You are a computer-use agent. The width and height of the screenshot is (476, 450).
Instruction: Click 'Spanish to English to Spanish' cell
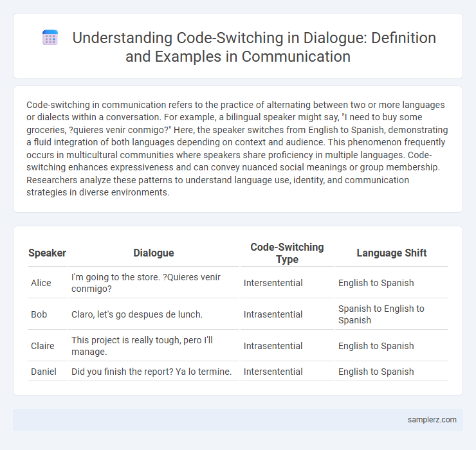pyautogui.click(x=381, y=314)
